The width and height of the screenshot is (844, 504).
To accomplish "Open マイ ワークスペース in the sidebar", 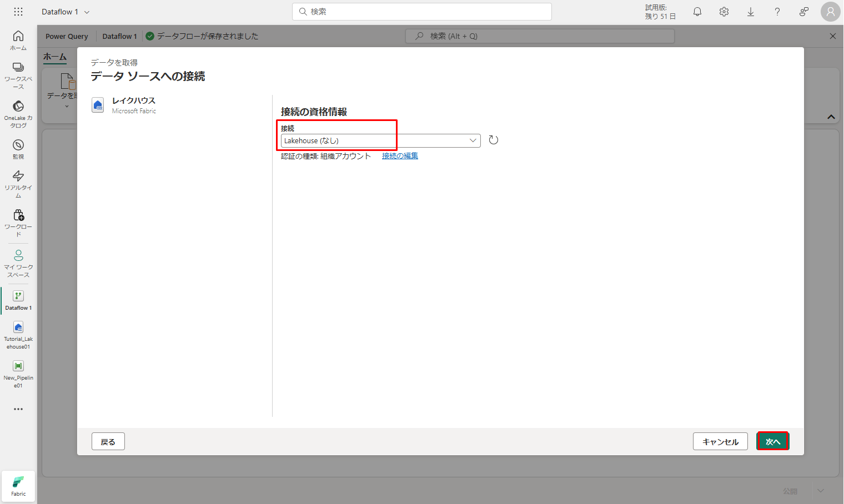I will click(x=18, y=263).
